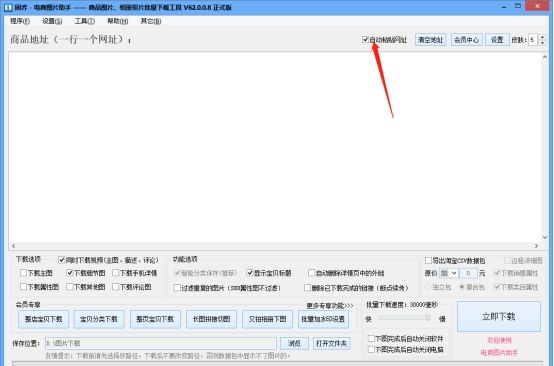Toggle the 下载销售属性 checkbox

tap(497, 273)
